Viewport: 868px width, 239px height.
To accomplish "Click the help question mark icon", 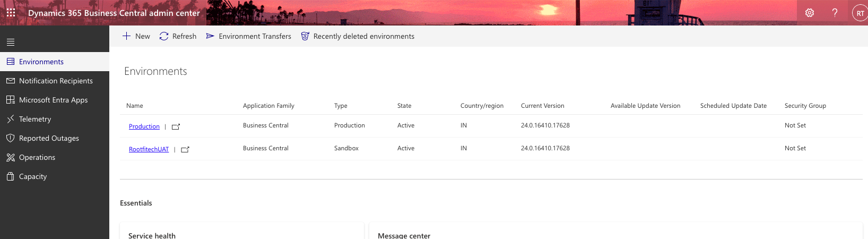I will 835,13.
